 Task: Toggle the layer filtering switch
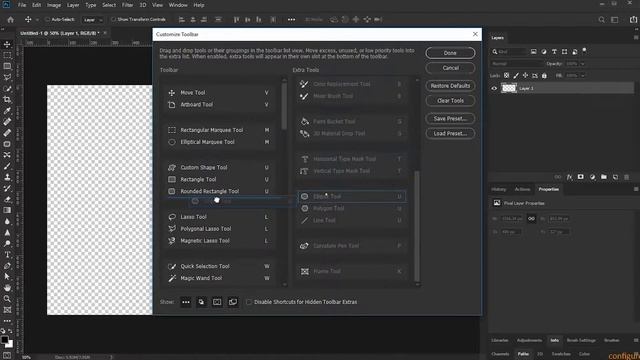coord(584,51)
